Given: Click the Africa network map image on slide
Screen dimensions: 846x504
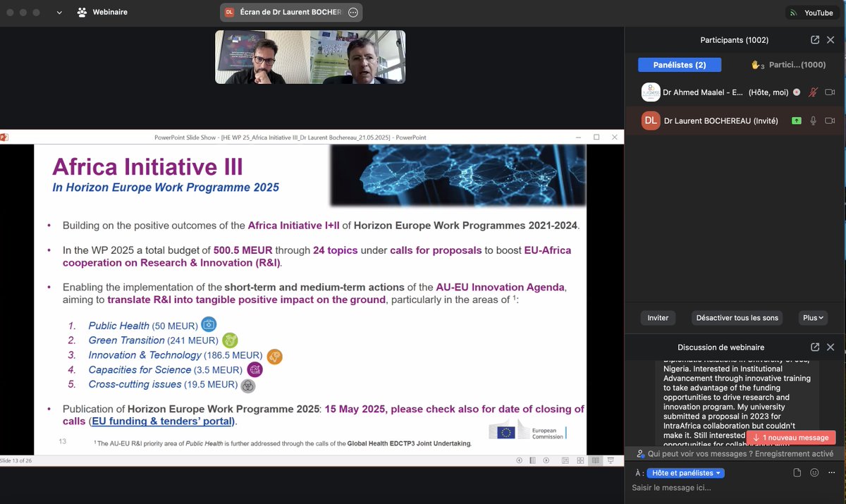Looking at the screenshot, I should (x=458, y=176).
